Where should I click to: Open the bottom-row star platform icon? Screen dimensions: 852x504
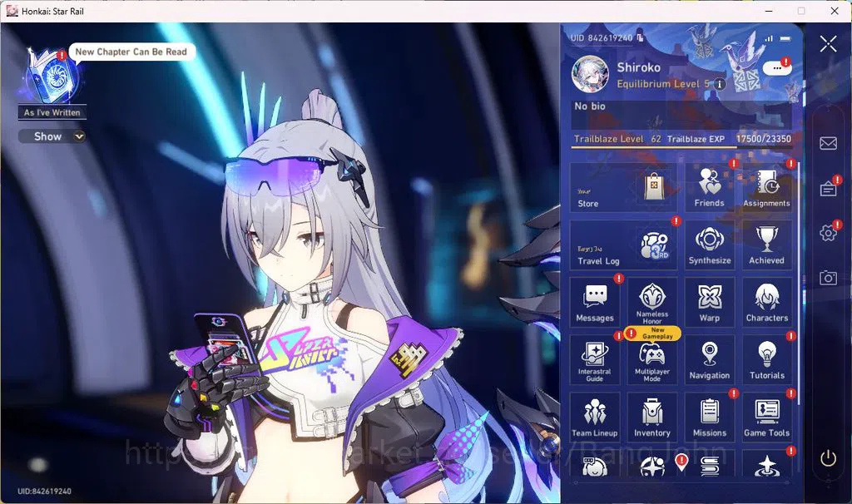(x=766, y=465)
